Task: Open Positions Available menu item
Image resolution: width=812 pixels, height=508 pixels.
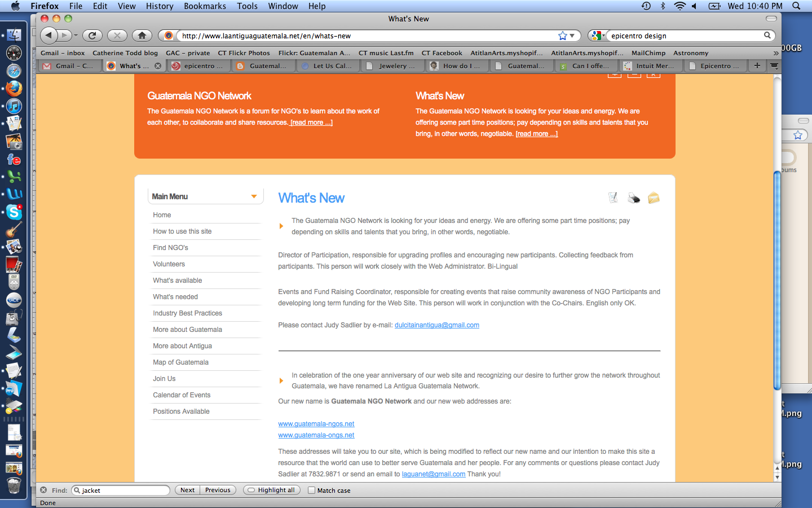Action: coord(181,411)
